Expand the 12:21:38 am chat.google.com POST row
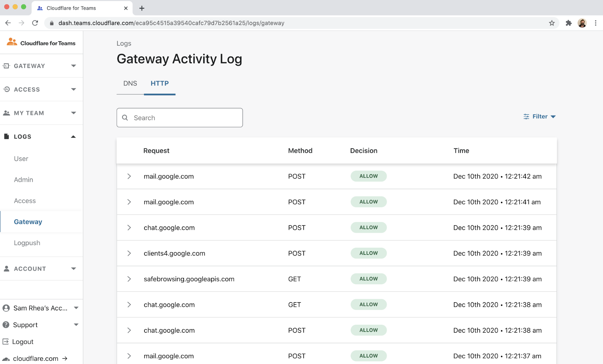603x364 pixels. (x=129, y=330)
